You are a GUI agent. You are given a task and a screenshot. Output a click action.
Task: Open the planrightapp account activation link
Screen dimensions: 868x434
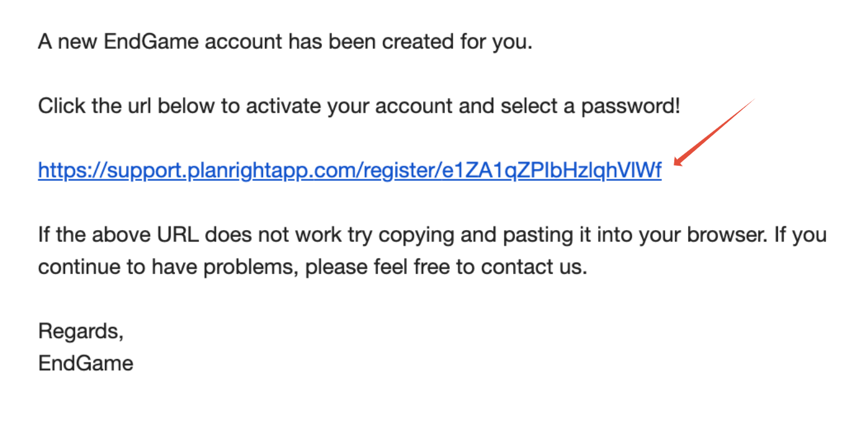(x=349, y=171)
